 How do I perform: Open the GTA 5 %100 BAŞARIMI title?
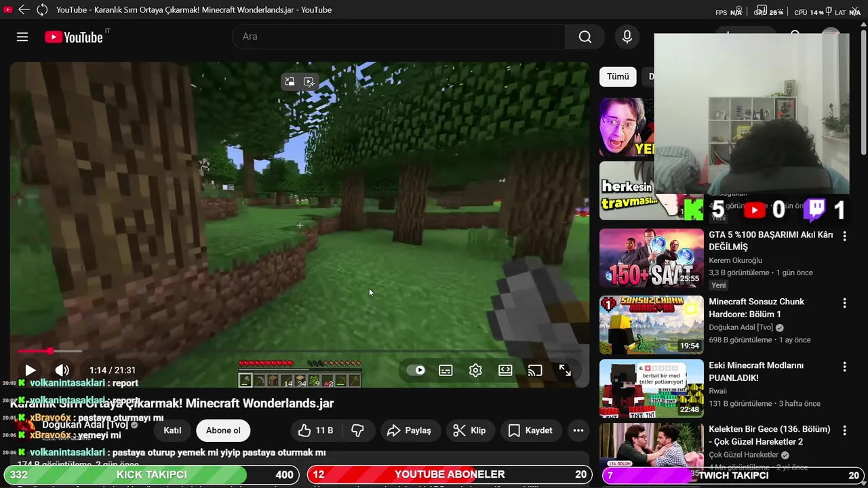coord(771,241)
